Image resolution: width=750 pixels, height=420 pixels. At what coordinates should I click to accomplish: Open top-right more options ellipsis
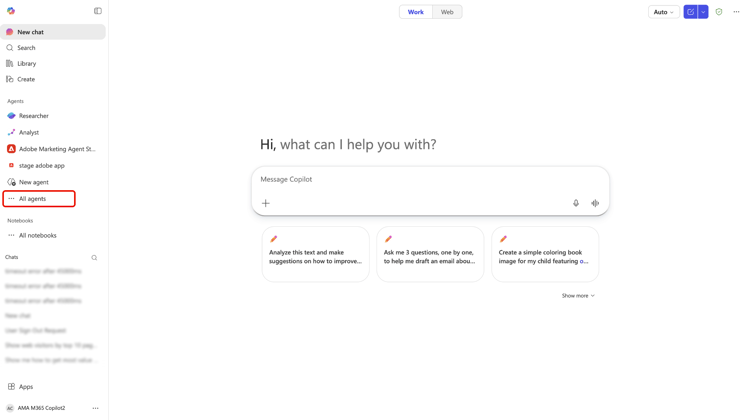(736, 12)
